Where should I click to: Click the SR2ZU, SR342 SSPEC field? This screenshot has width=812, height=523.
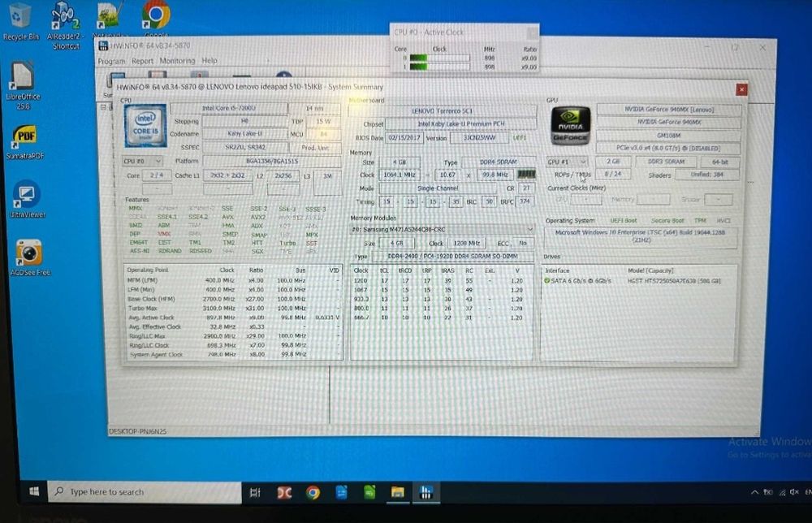[244, 148]
